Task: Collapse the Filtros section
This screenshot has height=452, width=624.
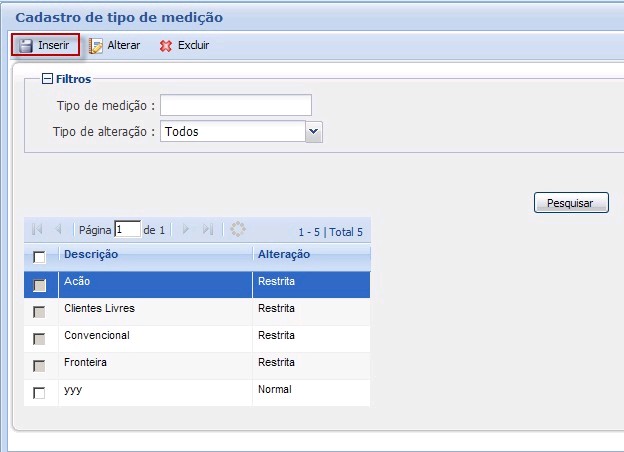Action: (x=47, y=79)
